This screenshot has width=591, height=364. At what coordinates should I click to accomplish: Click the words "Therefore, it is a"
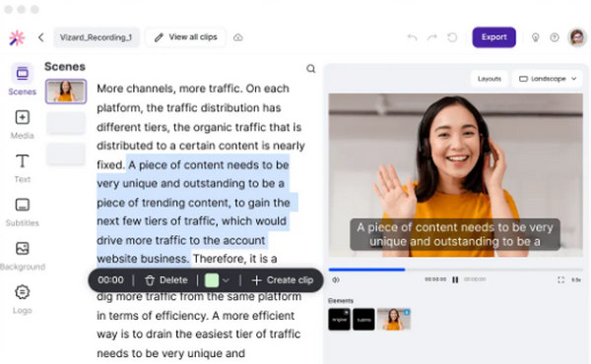coord(235,259)
